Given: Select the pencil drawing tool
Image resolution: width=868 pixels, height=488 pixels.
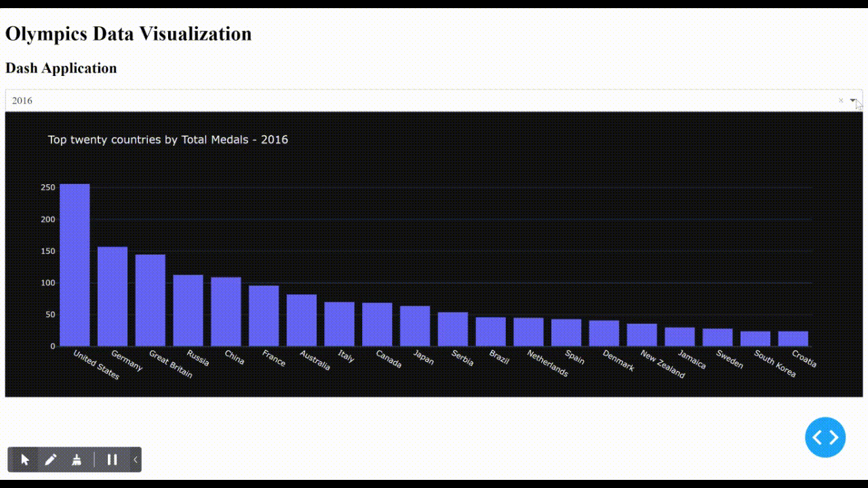Looking at the screenshot, I should [x=51, y=460].
